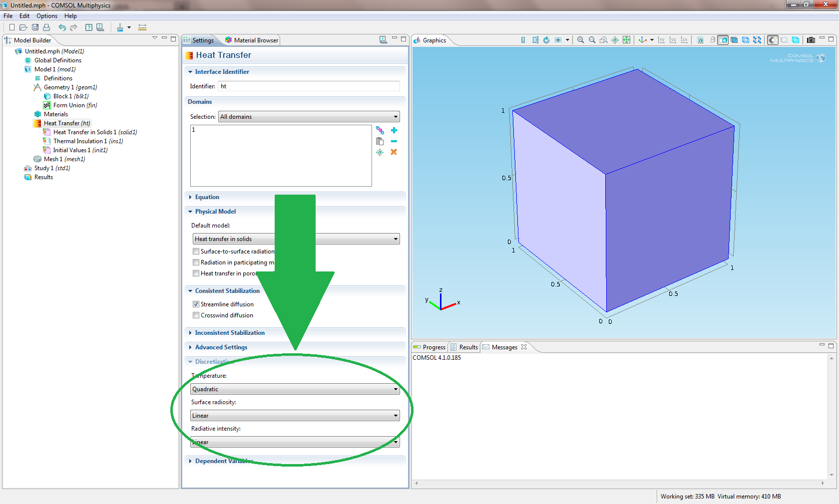Open the Temperature Quadratic dropdown
This screenshot has width=839, height=504.
tap(295, 389)
